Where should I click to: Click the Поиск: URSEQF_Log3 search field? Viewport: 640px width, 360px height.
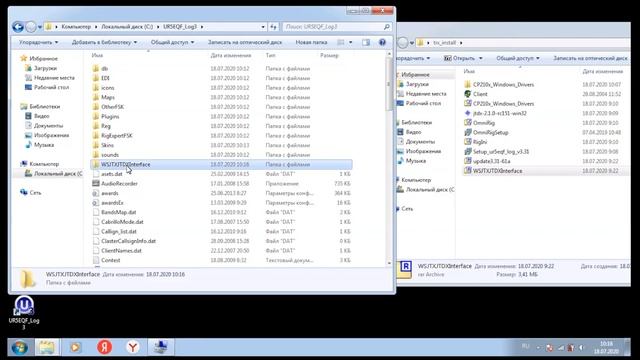click(x=337, y=27)
